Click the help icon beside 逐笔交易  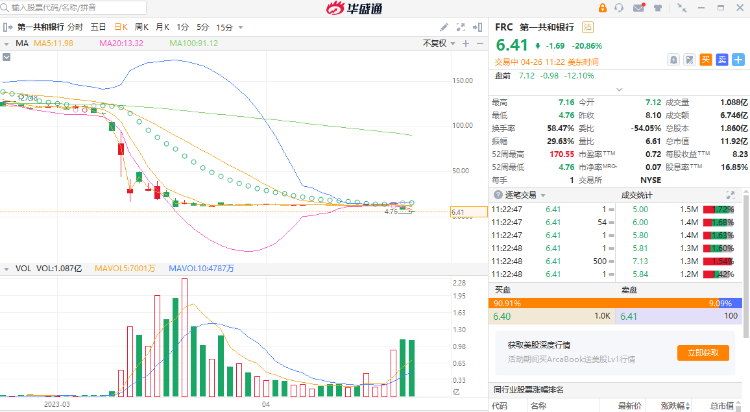pyautogui.click(x=498, y=195)
